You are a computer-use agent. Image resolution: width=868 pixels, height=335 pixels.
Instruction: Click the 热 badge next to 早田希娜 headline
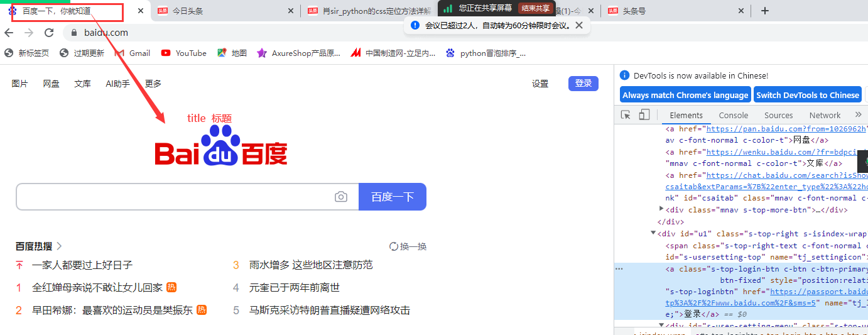(202, 310)
